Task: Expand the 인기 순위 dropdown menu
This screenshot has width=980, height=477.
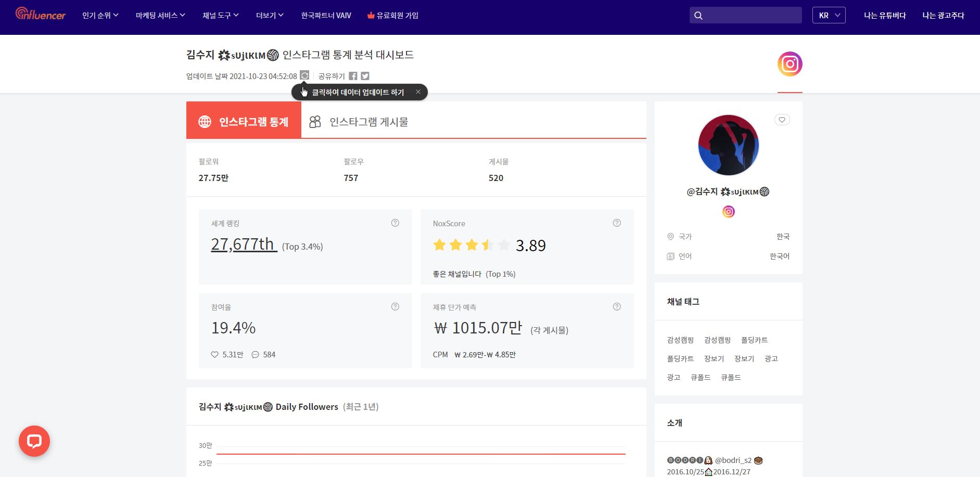Action: [x=100, y=16]
